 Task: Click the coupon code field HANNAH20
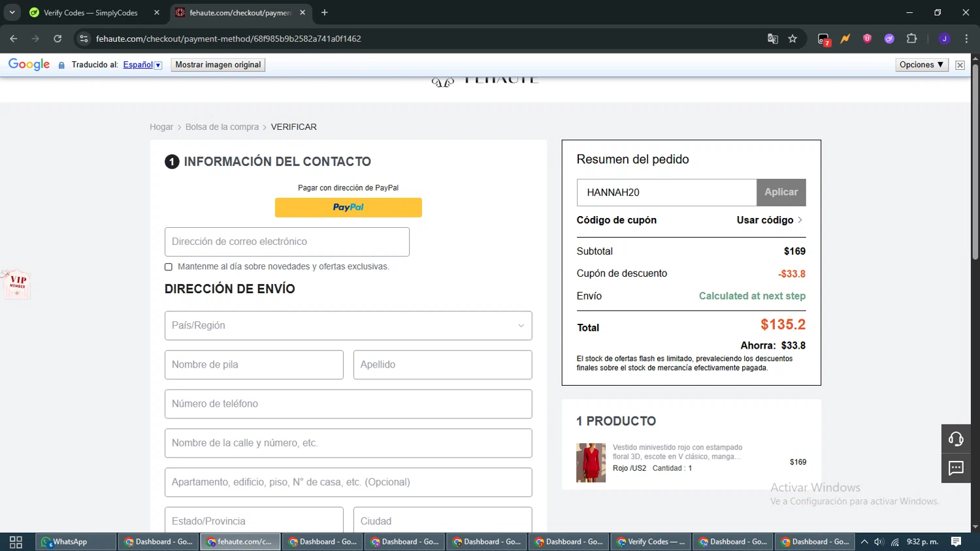point(666,192)
